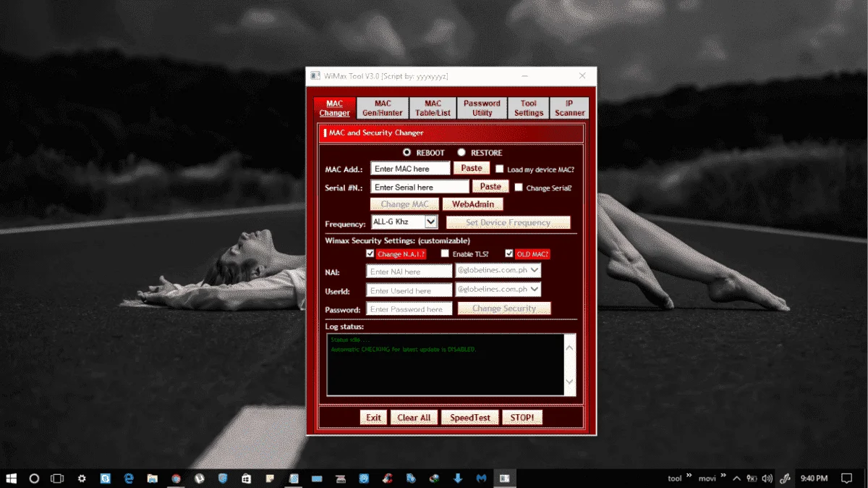The image size is (868, 488).
Task: Open the Action Center notification icon
Action: pos(846,479)
